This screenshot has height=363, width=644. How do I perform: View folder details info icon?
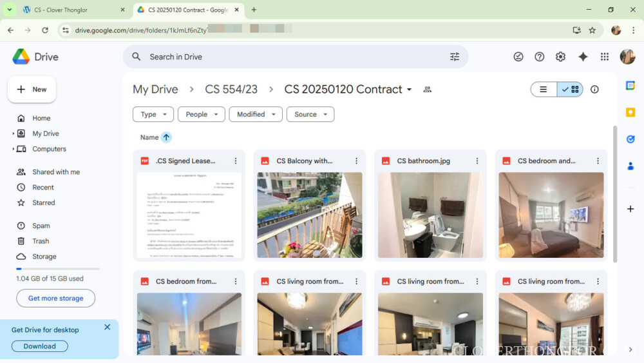click(x=594, y=90)
